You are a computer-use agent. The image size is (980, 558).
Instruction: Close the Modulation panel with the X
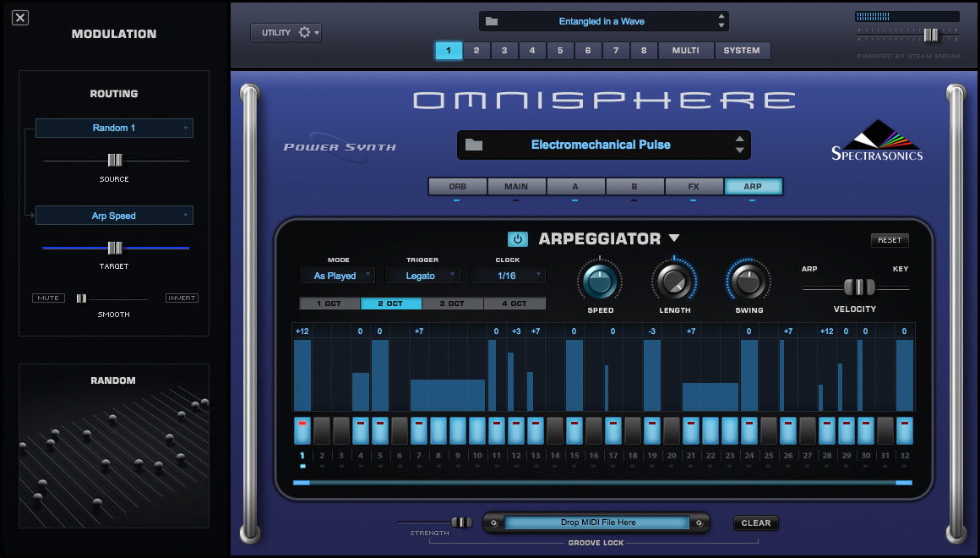point(20,18)
